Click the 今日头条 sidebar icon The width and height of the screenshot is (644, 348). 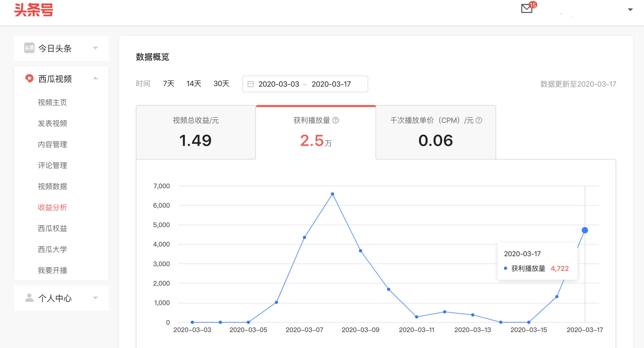pyautogui.click(x=29, y=48)
